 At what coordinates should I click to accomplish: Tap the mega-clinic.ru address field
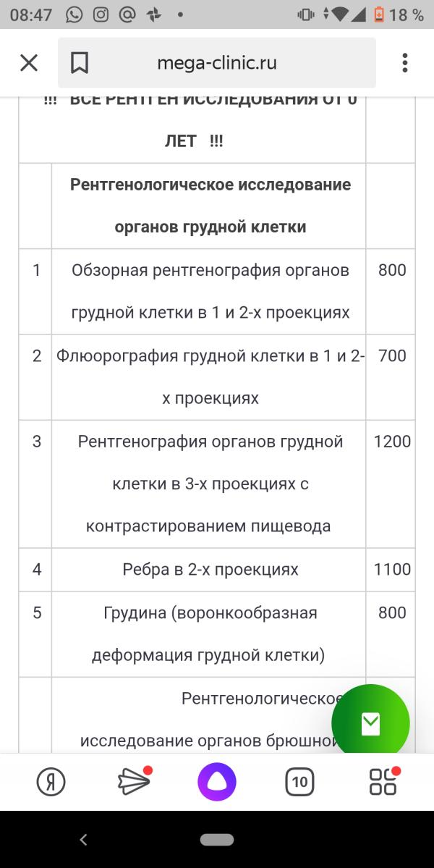coord(217,63)
